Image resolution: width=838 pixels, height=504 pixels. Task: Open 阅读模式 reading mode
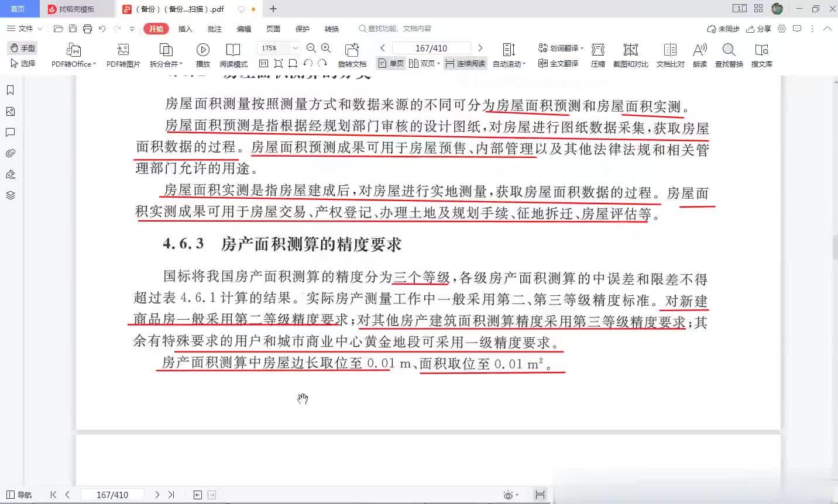pyautogui.click(x=233, y=50)
